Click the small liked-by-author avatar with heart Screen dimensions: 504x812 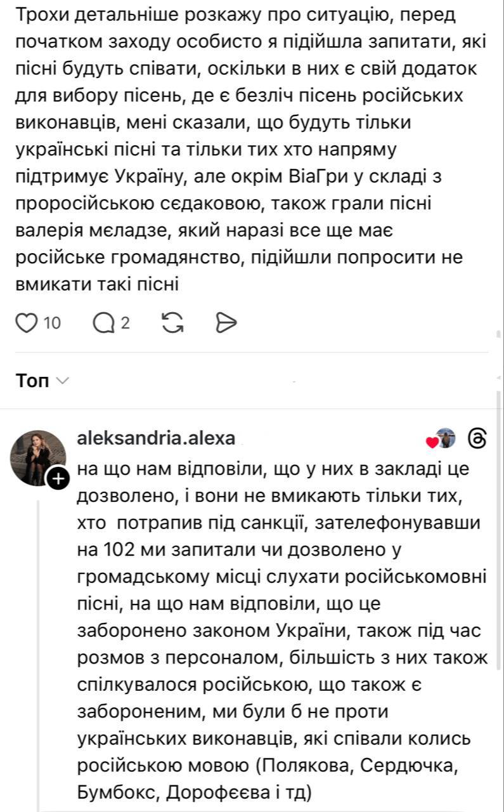[x=446, y=438]
